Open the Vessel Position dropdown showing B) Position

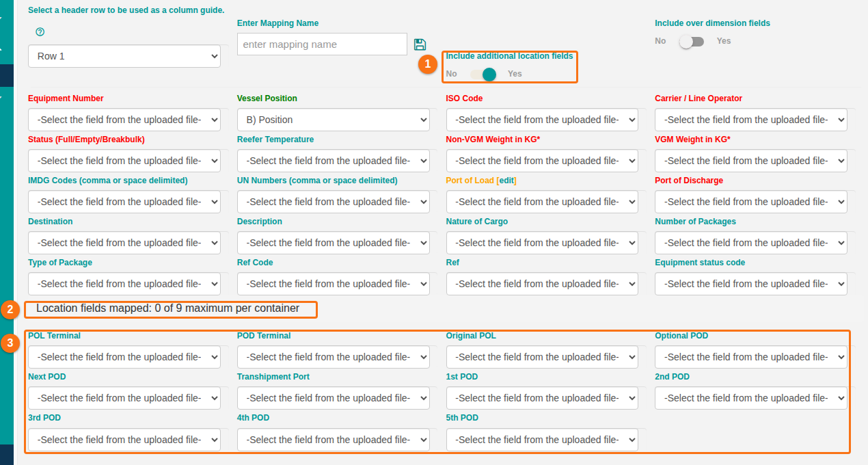coord(334,120)
